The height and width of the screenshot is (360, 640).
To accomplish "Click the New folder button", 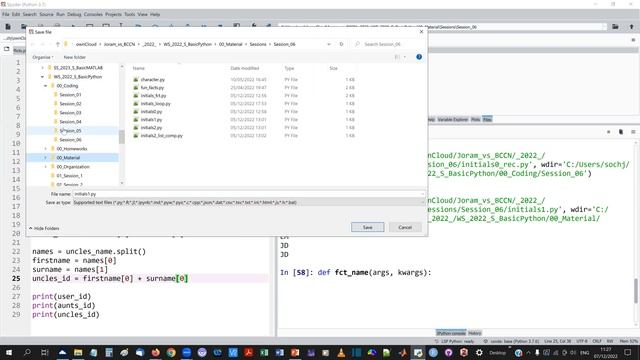I will click(x=75, y=57).
